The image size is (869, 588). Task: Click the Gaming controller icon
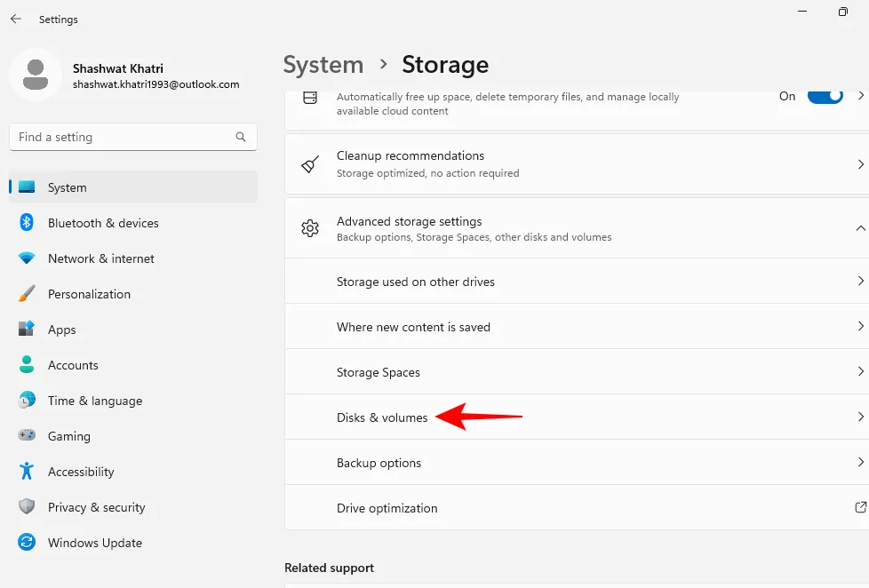coord(27,435)
